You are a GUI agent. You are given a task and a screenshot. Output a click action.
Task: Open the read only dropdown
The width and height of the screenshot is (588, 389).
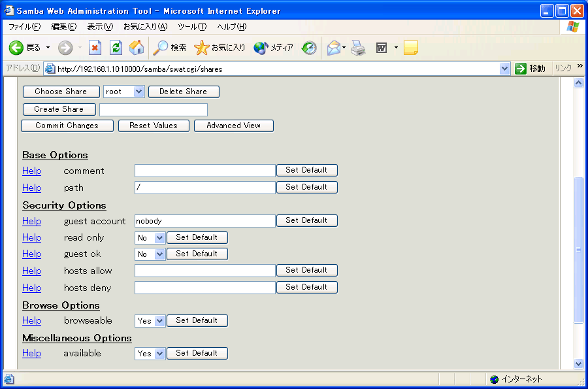tap(150, 237)
